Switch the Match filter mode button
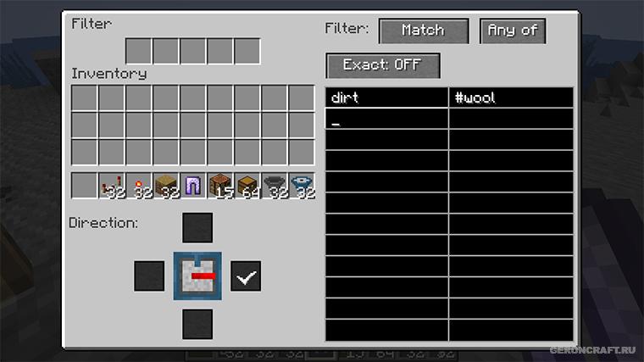 coord(424,31)
